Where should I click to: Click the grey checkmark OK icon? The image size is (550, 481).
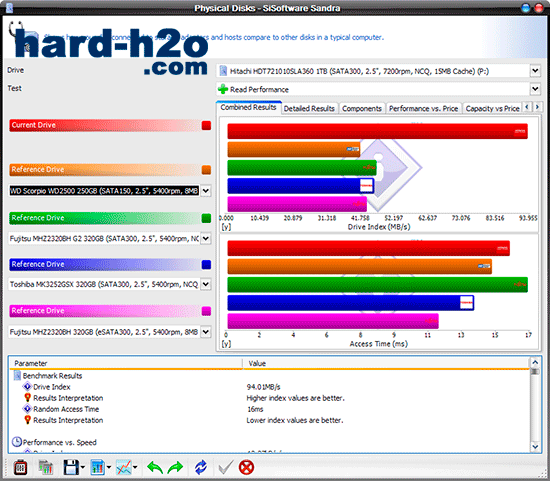(x=225, y=468)
